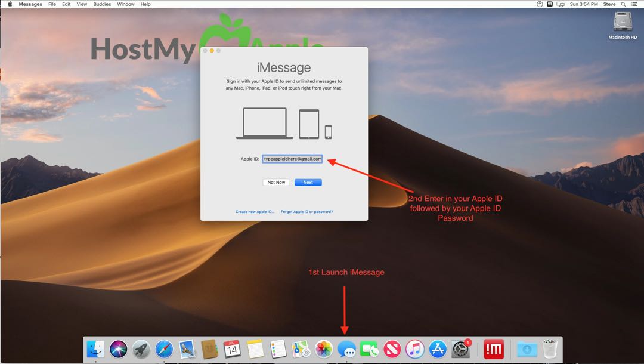Viewport: 644px width, 364px height.
Task: Open Launchpad rocket icon in Dock
Action: [x=141, y=350]
